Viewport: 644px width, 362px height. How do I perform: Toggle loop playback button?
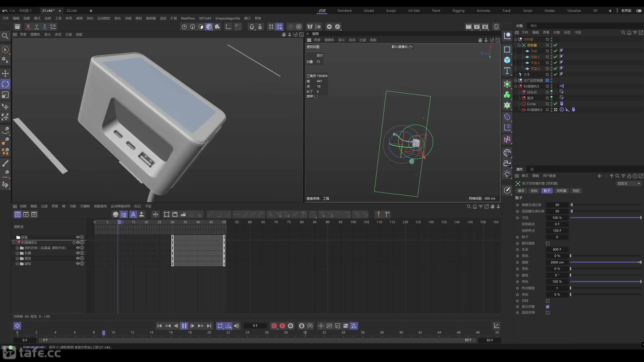point(220,326)
